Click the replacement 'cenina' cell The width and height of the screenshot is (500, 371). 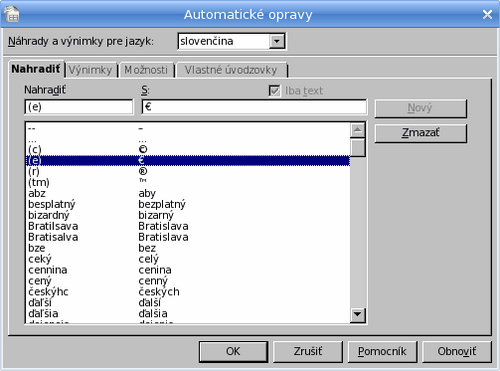[x=155, y=270]
